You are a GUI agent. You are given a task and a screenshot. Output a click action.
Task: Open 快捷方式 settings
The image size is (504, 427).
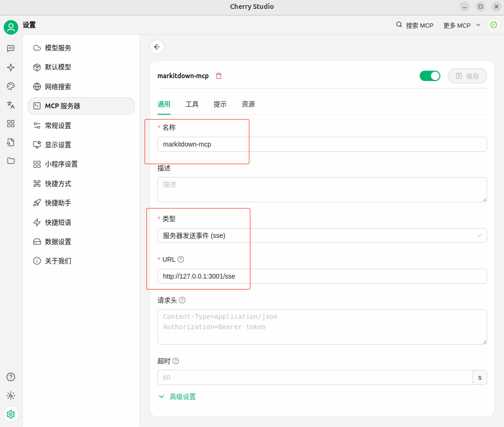[82, 184]
